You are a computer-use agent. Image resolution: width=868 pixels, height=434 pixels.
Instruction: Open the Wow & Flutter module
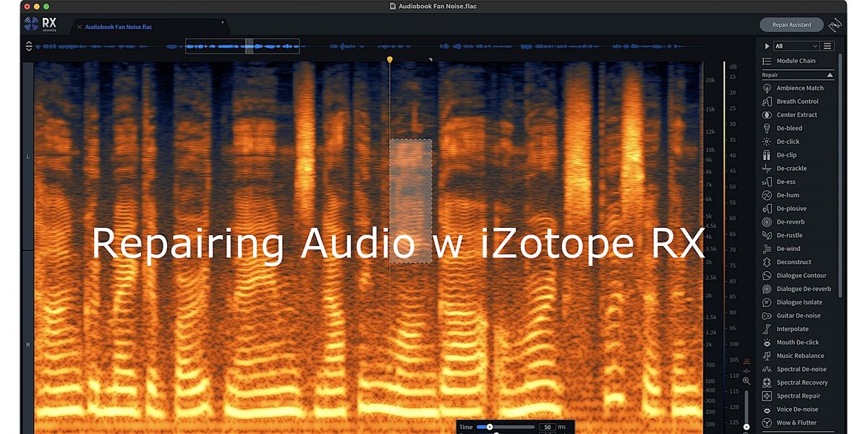coord(790,422)
